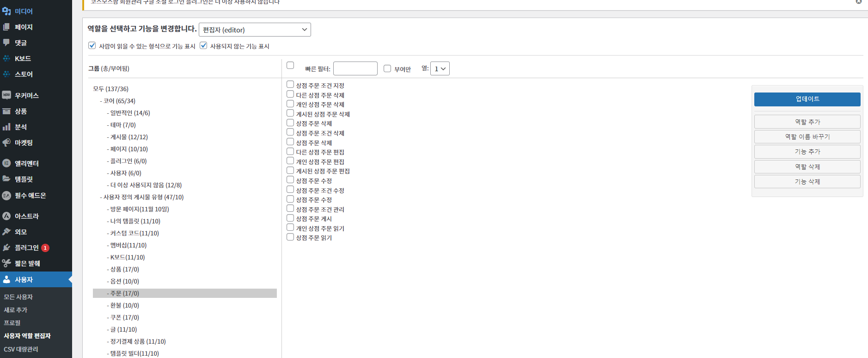Click the 상품 archive icon
This screenshot has width=868, height=358.
coord(6,111)
